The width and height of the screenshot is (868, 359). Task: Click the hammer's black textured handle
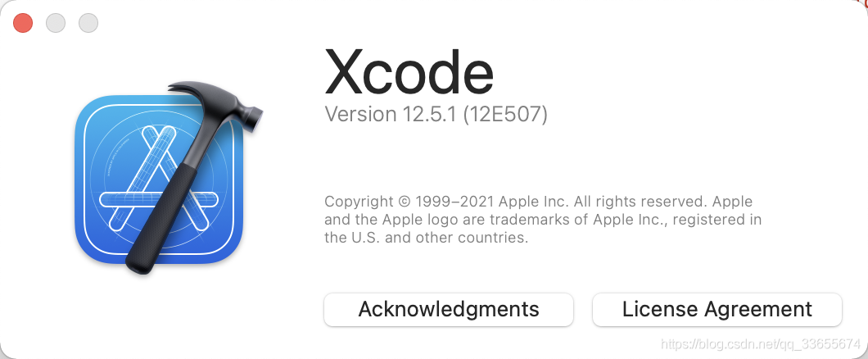[160, 219]
